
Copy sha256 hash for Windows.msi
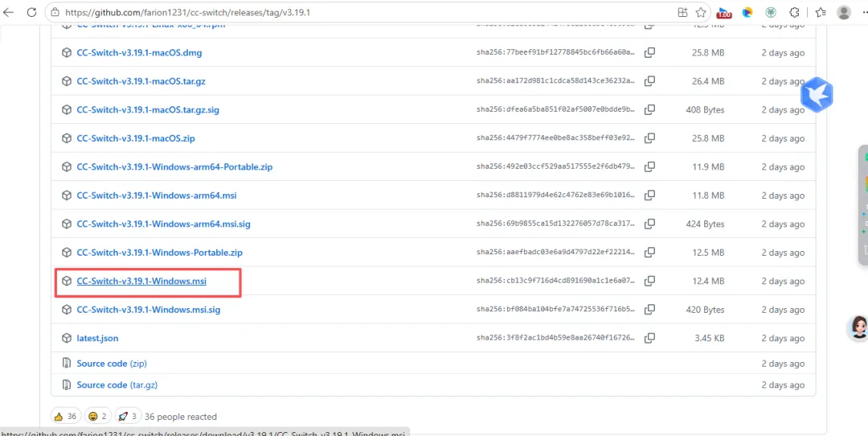click(x=650, y=281)
